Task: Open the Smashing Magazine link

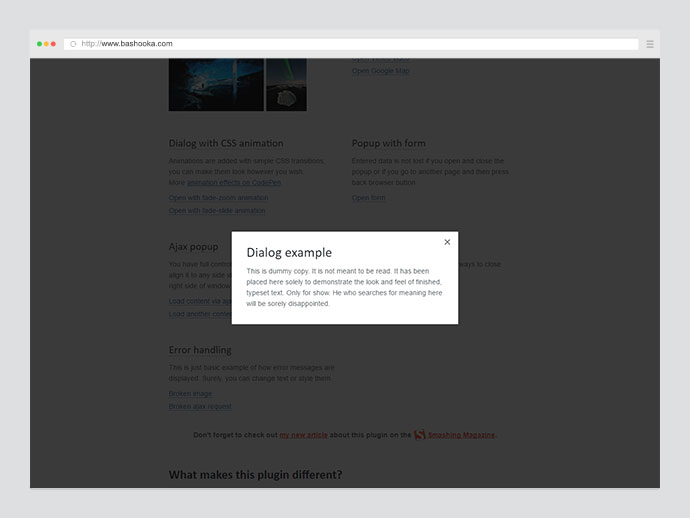Action: pyautogui.click(x=461, y=435)
